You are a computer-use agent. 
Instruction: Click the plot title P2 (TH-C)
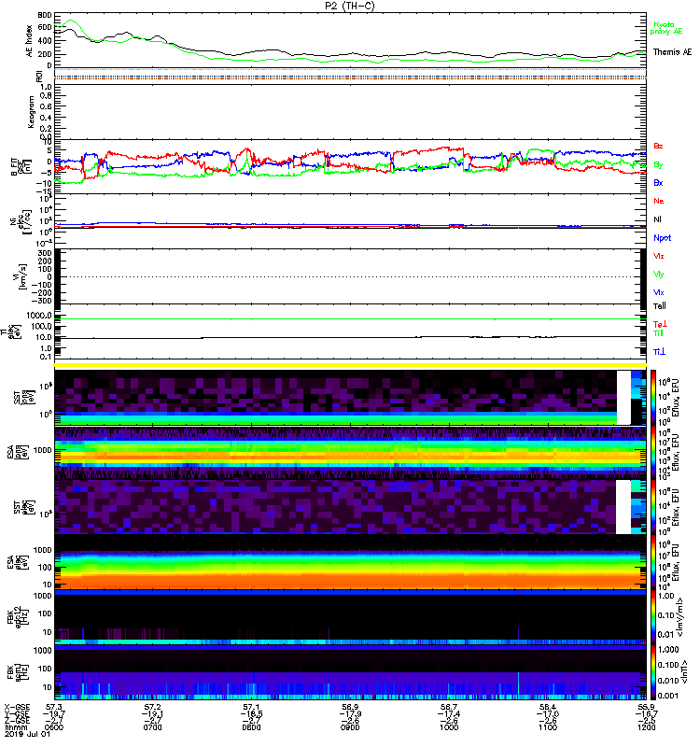(350, 6)
